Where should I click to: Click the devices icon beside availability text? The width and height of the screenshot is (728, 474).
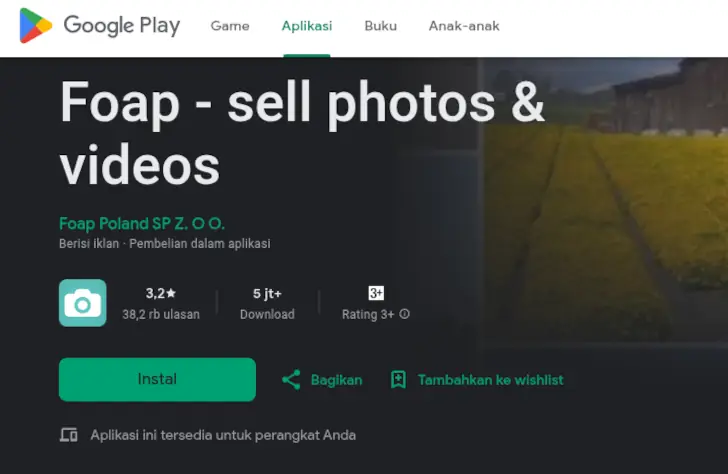click(x=69, y=435)
